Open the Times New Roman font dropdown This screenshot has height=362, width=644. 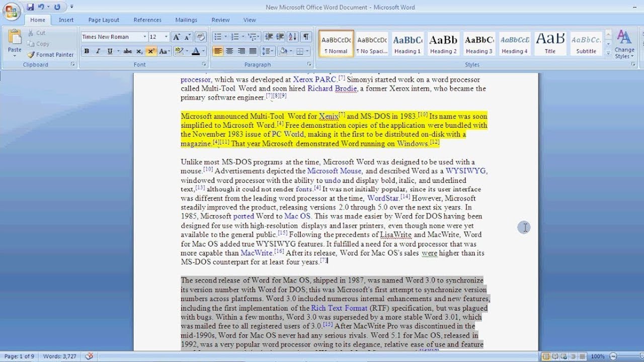tap(145, 37)
